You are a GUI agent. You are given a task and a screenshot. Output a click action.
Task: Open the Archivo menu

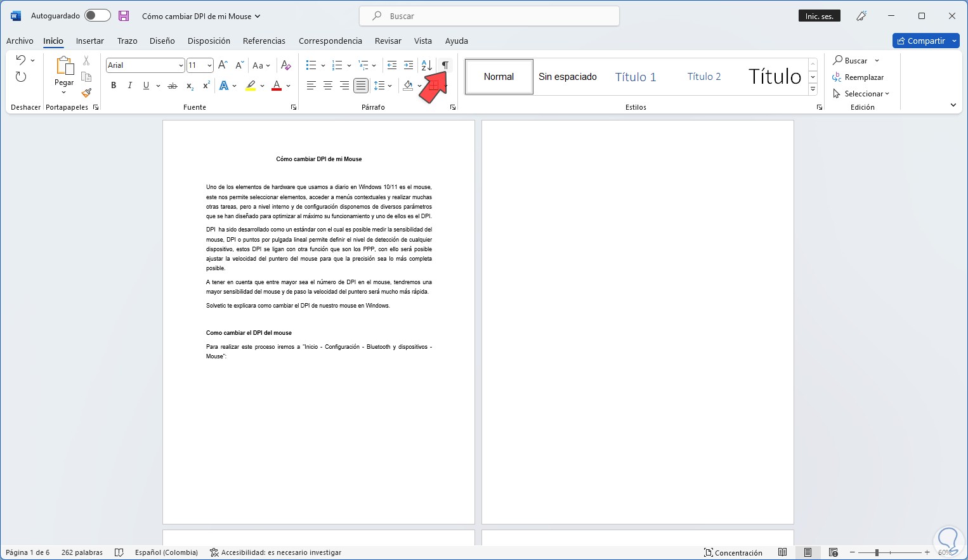click(x=20, y=41)
